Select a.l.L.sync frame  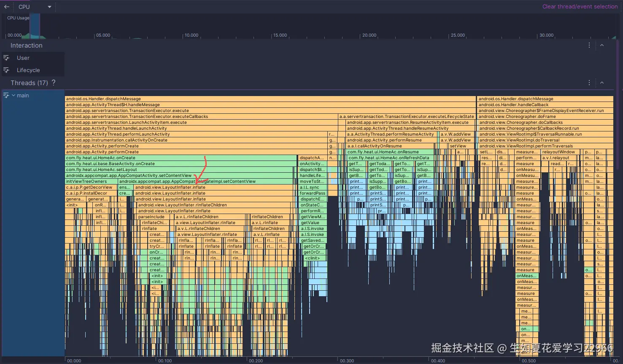[x=313, y=187]
